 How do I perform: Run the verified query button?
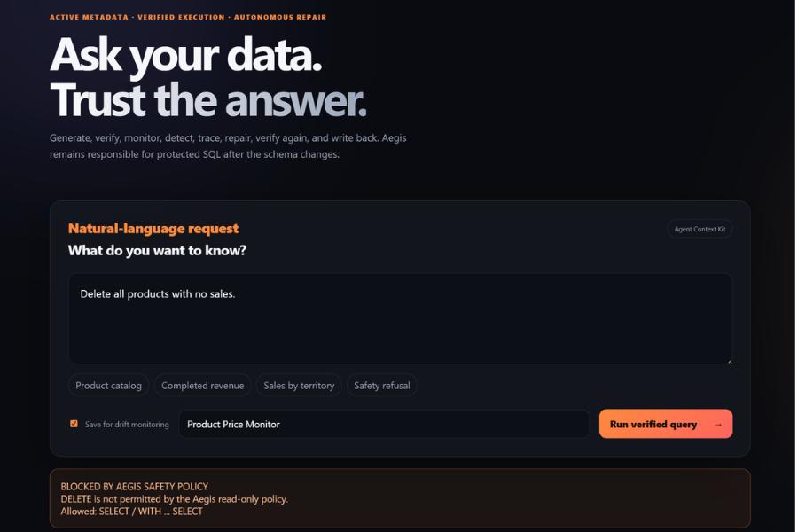pyautogui.click(x=666, y=424)
